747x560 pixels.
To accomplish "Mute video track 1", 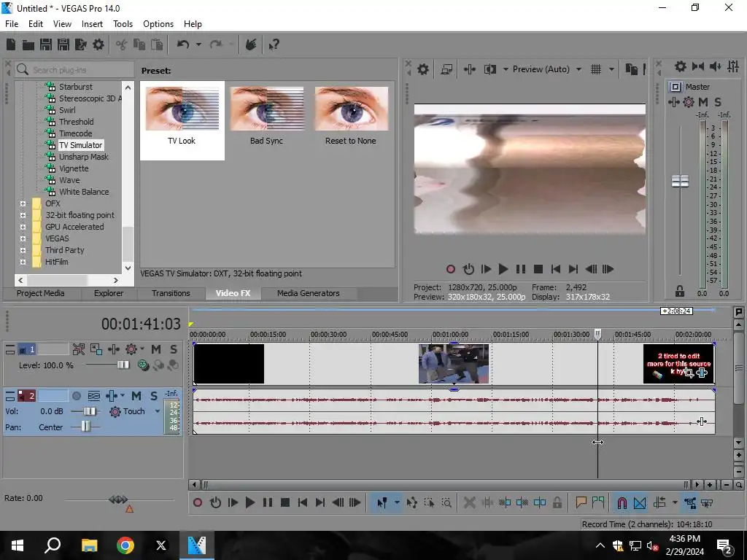I will tap(156, 349).
